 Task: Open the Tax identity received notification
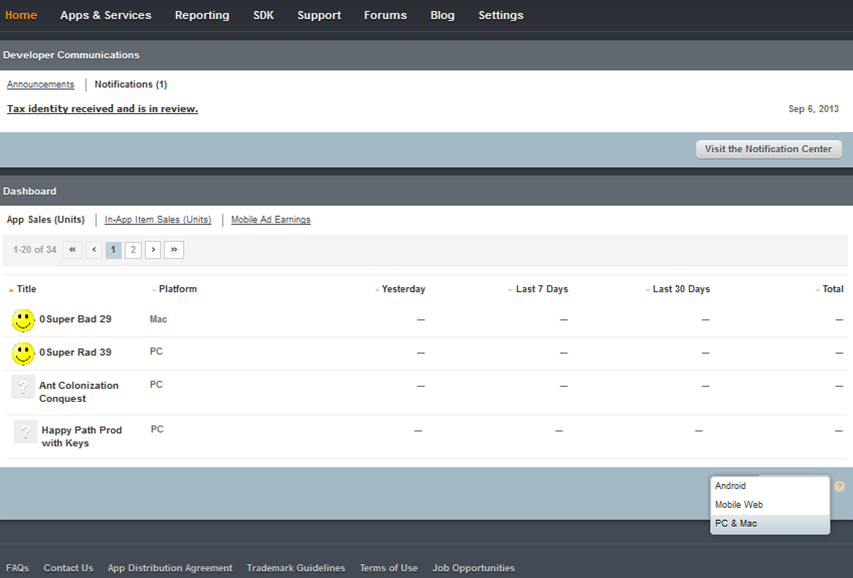tap(102, 109)
